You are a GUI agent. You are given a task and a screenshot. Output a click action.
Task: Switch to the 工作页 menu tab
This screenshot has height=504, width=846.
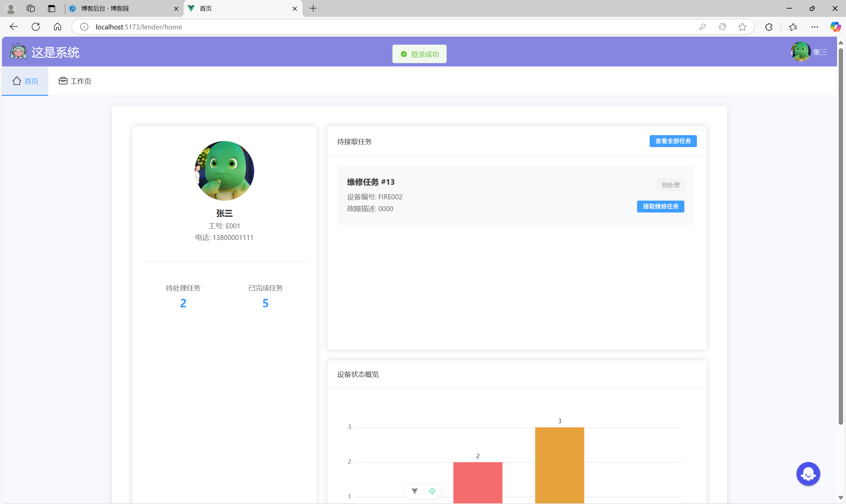75,81
